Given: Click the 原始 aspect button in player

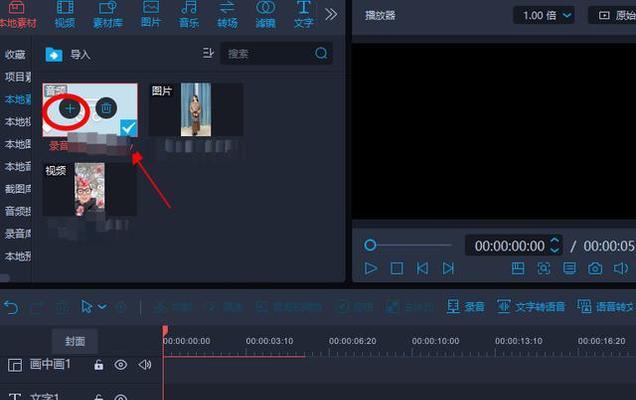Looking at the screenshot, I should (612, 15).
